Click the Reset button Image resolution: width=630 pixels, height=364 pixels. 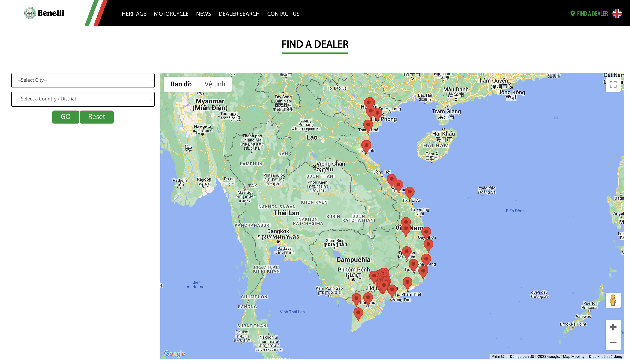97,117
